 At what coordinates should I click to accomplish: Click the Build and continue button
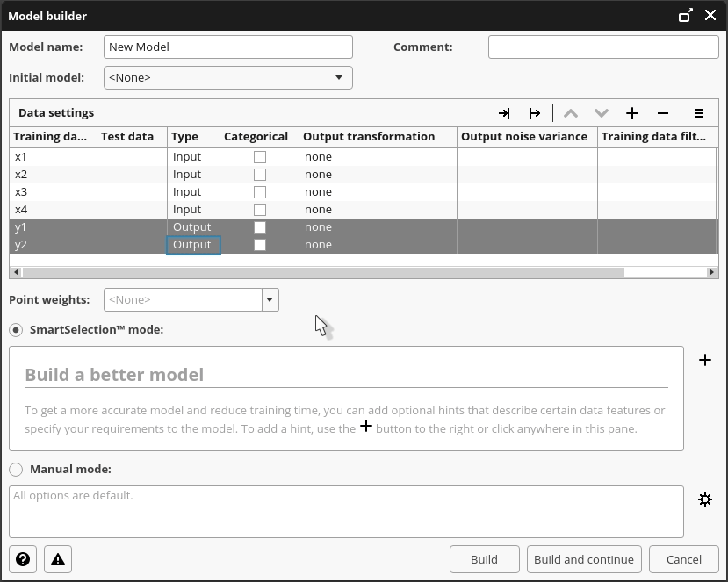584,559
